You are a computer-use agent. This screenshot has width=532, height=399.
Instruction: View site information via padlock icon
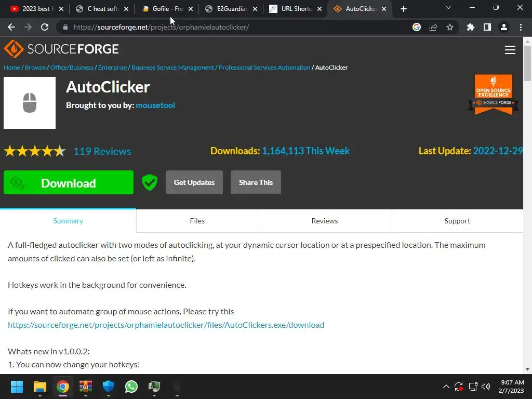pyautogui.click(x=65, y=27)
